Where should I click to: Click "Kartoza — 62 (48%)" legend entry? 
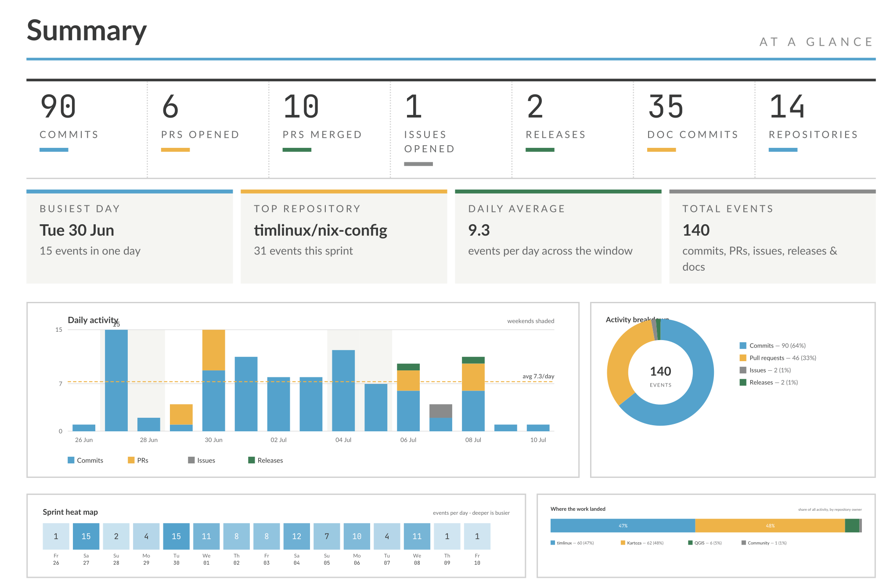(642, 543)
